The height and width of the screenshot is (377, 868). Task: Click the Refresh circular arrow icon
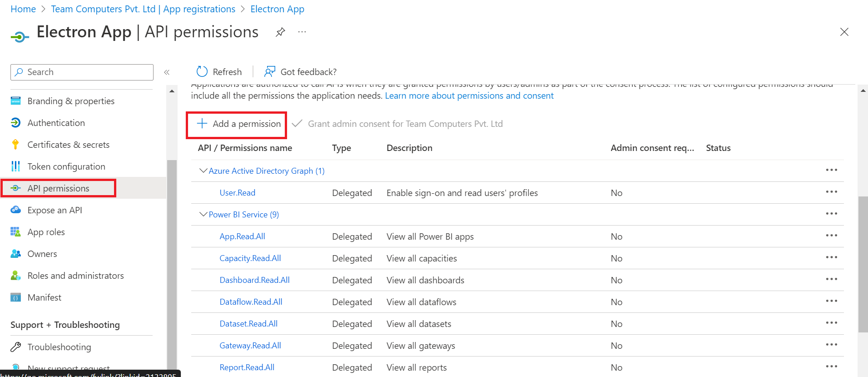tap(202, 71)
